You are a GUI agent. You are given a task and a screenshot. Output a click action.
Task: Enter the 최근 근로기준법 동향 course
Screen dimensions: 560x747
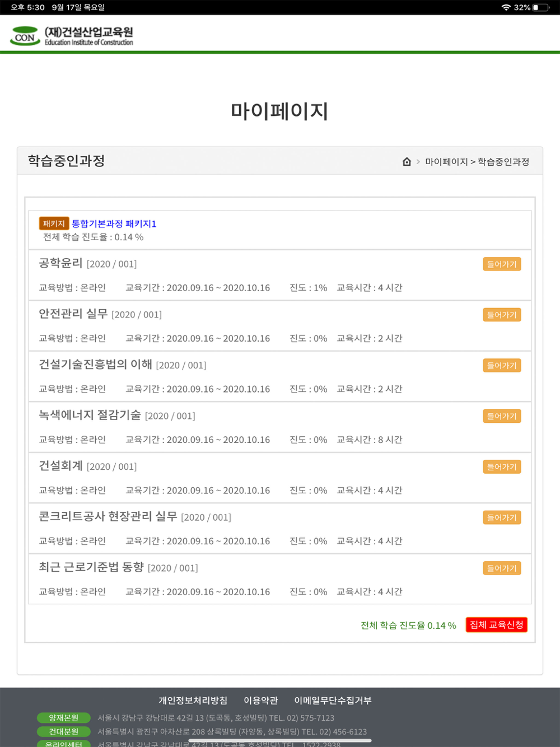pos(502,568)
